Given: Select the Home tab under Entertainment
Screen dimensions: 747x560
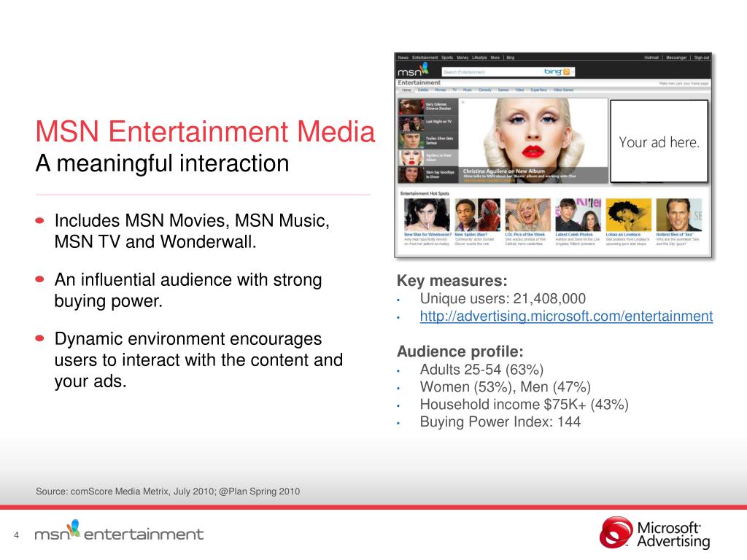Looking at the screenshot, I should pos(406,90).
